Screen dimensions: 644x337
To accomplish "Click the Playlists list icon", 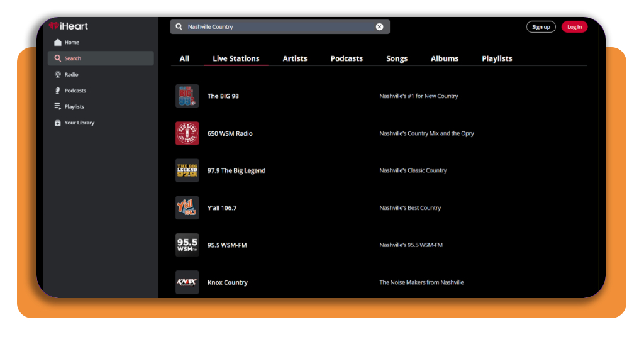I will (x=57, y=106).
